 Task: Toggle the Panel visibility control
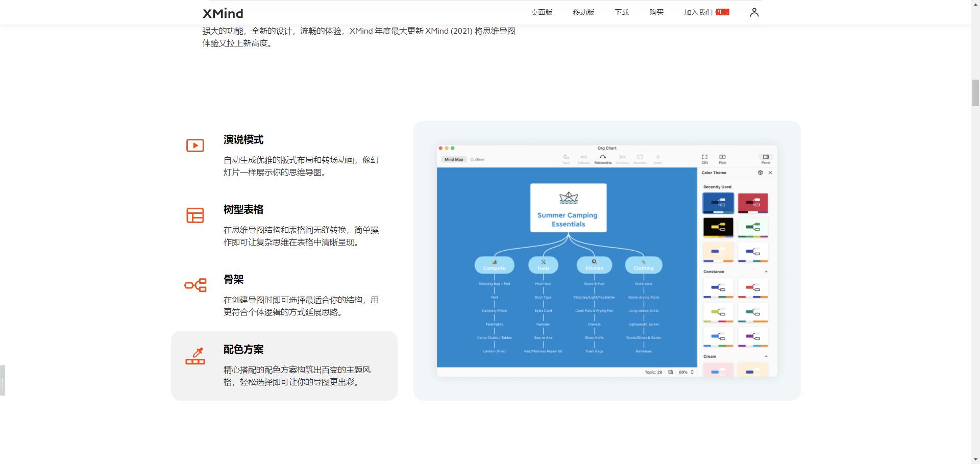(x=766, y=158)
